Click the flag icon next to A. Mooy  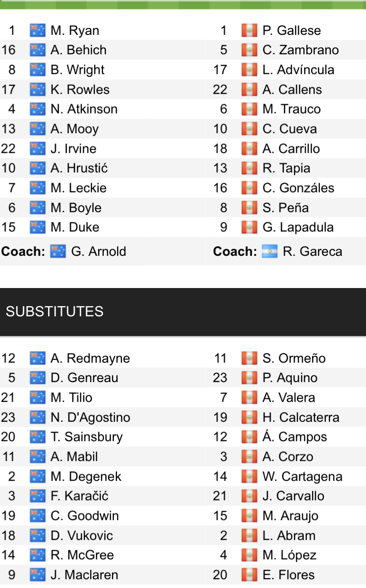pyautogui.click(x=38, y=129)
